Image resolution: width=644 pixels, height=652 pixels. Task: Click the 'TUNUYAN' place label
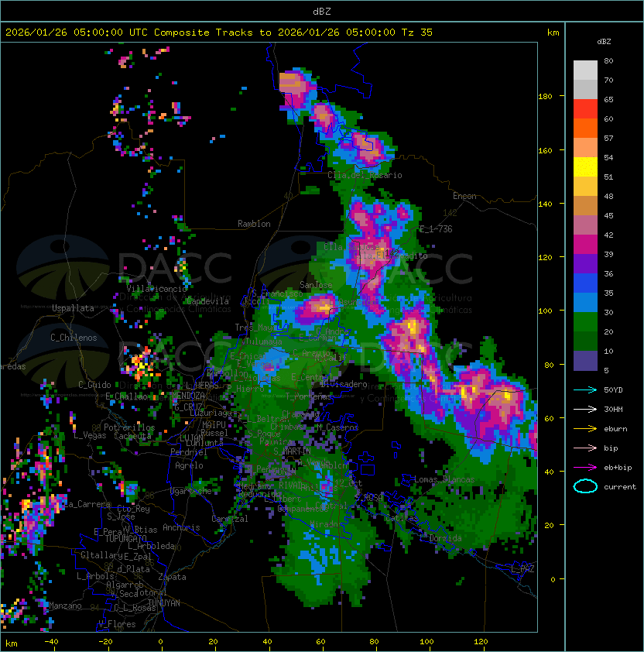coord(164,603)
